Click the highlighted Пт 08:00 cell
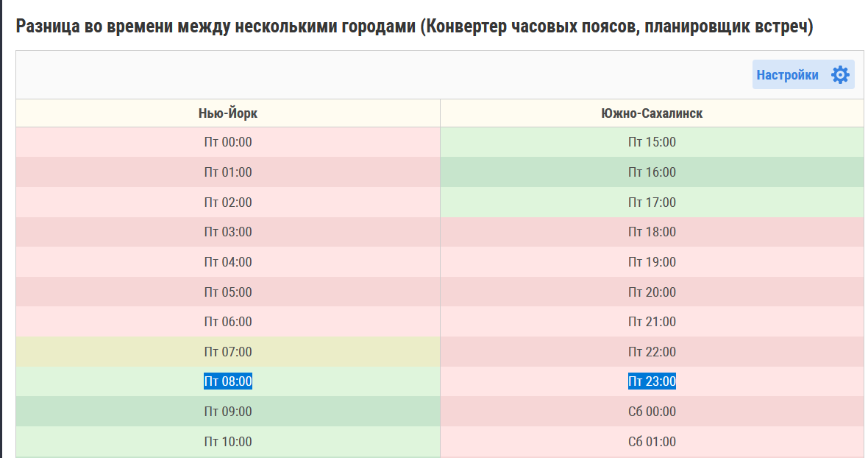The width and height of the screenshot is (868, 458). click(x=228, y=381)
